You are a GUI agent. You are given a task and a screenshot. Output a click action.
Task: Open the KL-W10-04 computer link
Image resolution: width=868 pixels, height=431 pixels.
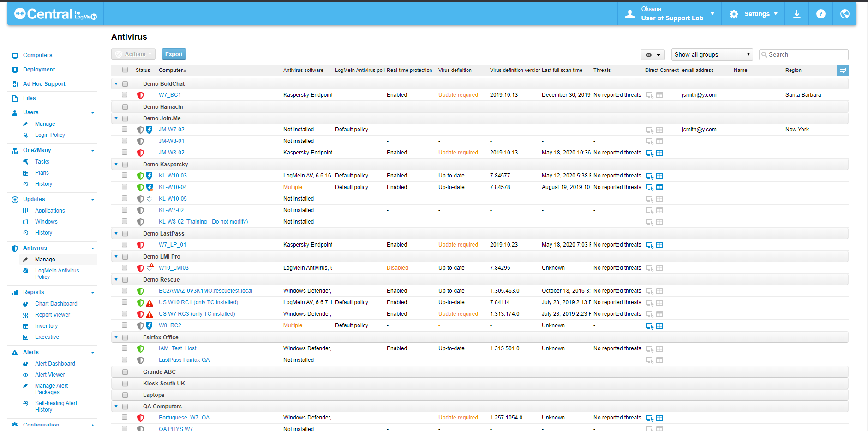(173, 187)
